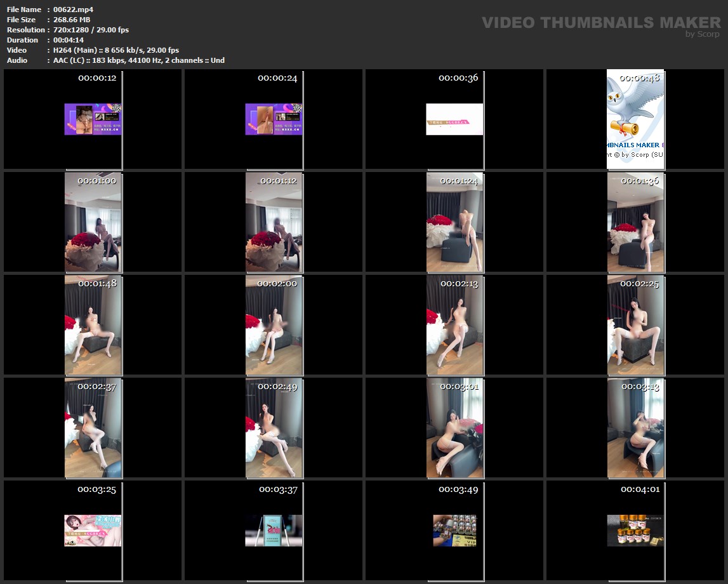This screenshot has width=728, height=584.
Task: Click the last frame at 00:04:01
Action: pyautogui.click(x=635, y=531)
